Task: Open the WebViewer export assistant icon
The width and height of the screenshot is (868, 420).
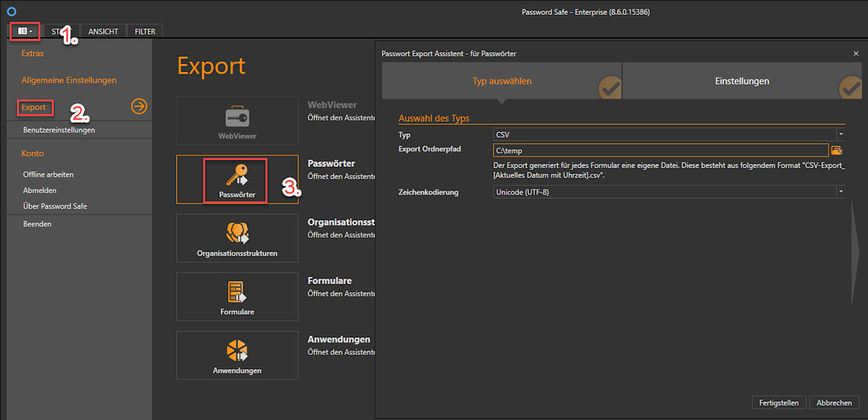Action: [237, 121]
